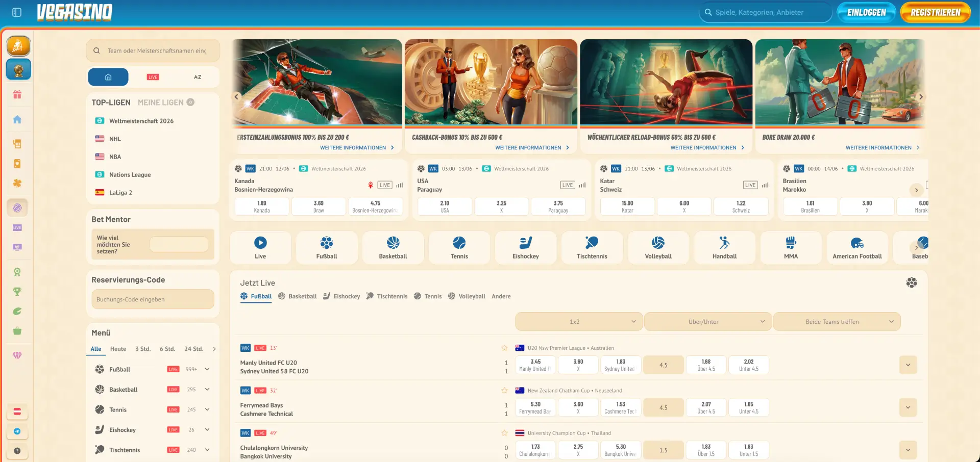Switch to the LIVE view in sportsbook filter
The width and height of the screenshot is (980, 462).
pos(153,77)
